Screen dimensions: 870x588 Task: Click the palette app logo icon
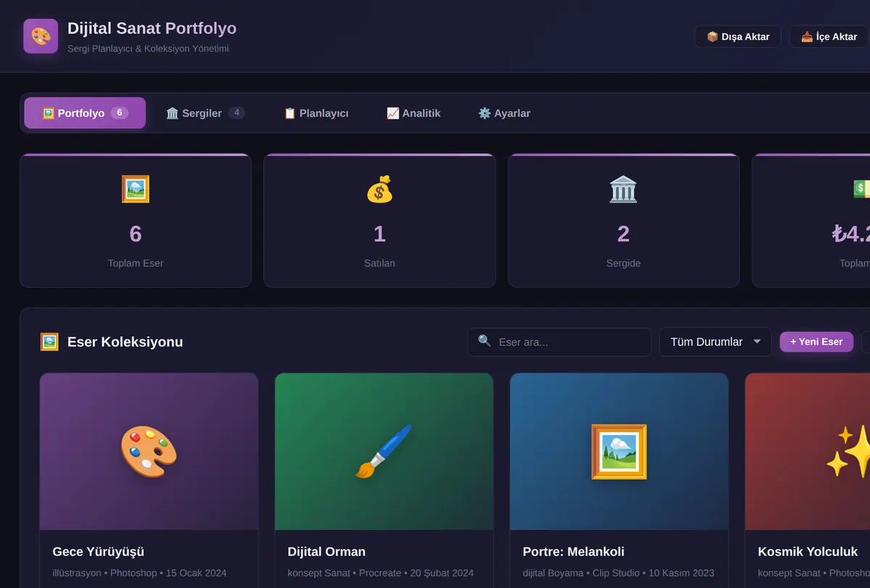click(x=41, y=36)
